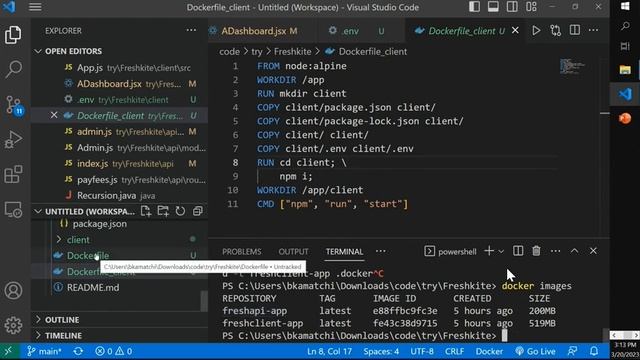Image resolution: width=640 pixels, height=360 pixels.
Task: Click Ln 8, Col 17 cursor position
Action: pyautogui.click(x=329, y=351)
